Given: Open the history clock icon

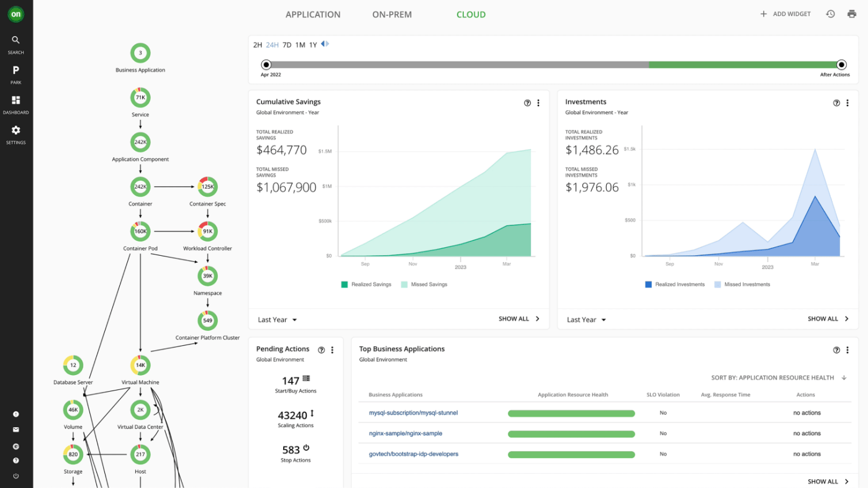Looking at the screenshot, I should [830, 14].
